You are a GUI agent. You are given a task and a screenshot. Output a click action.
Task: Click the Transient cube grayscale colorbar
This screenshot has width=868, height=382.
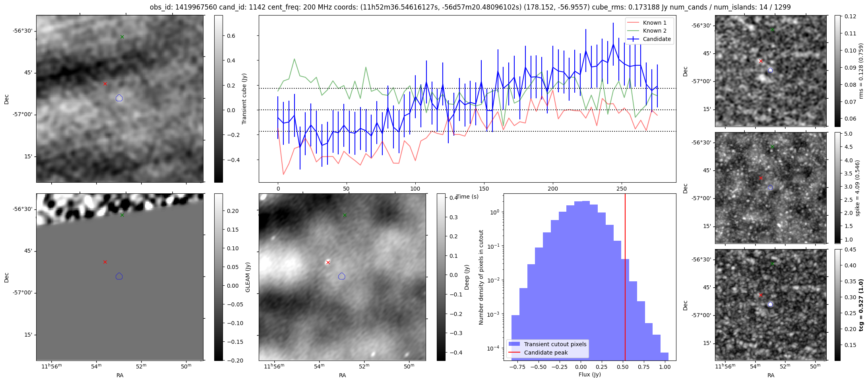[218, 99]
